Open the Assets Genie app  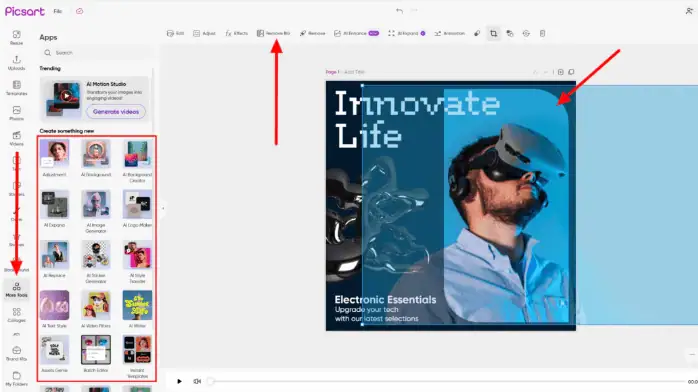54,354
